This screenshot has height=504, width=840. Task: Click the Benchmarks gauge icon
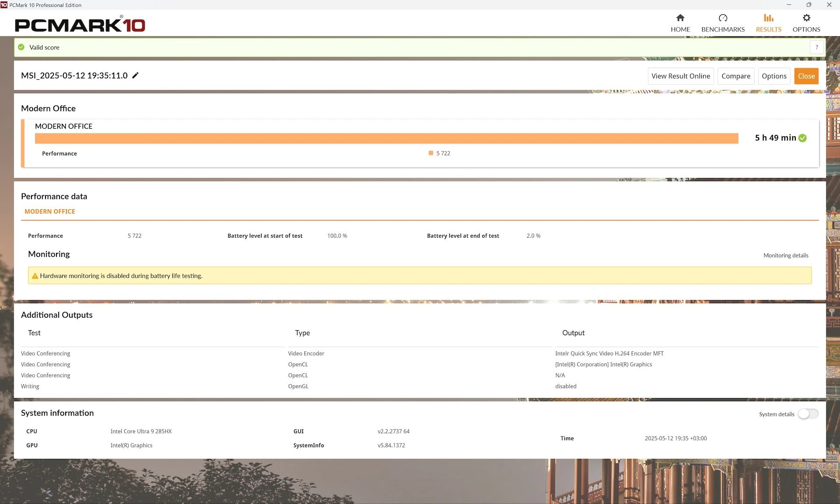pyautogui.click(x=723, y=18)
